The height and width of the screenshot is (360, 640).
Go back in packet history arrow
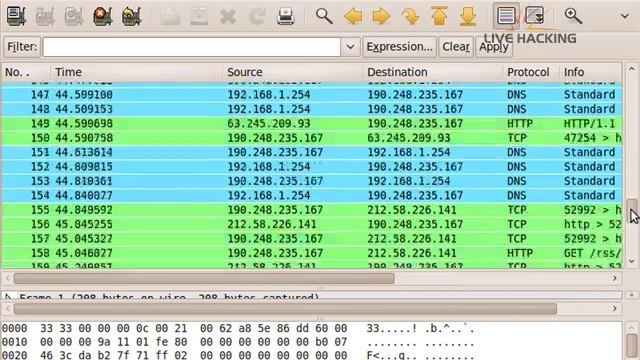pos(353,16)
